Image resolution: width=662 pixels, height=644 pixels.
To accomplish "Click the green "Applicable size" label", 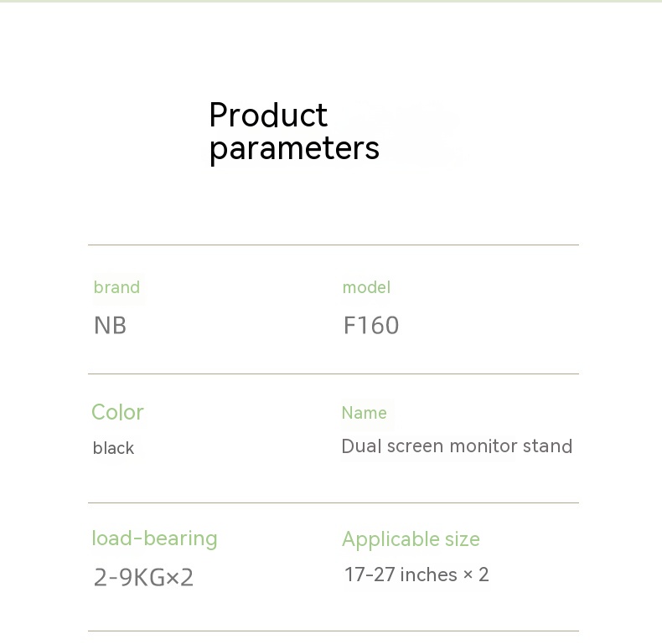I will click(x=411, y=539).
